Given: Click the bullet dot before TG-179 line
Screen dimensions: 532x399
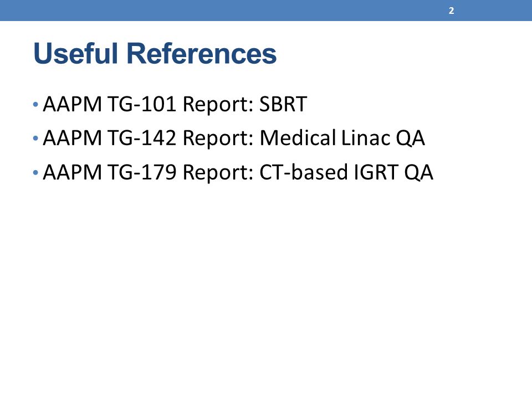Looking at the screenshot, I should 35,173.
